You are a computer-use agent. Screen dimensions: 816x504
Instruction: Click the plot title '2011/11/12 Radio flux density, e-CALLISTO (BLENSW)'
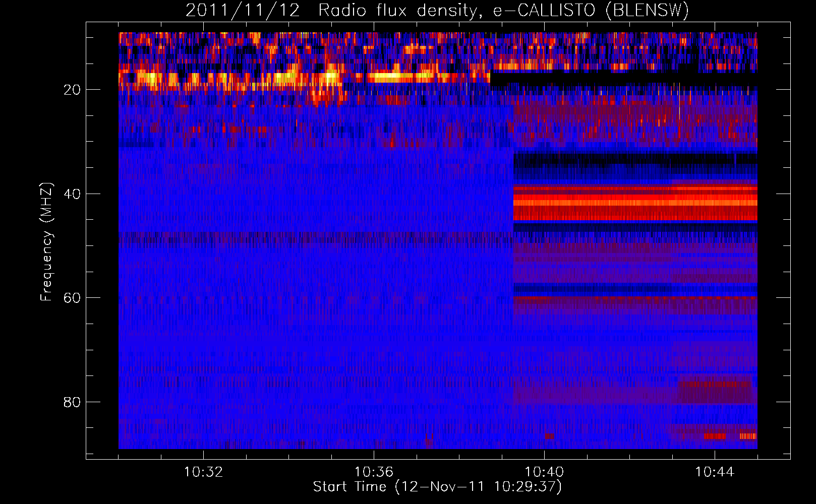(x=437, y=10)
